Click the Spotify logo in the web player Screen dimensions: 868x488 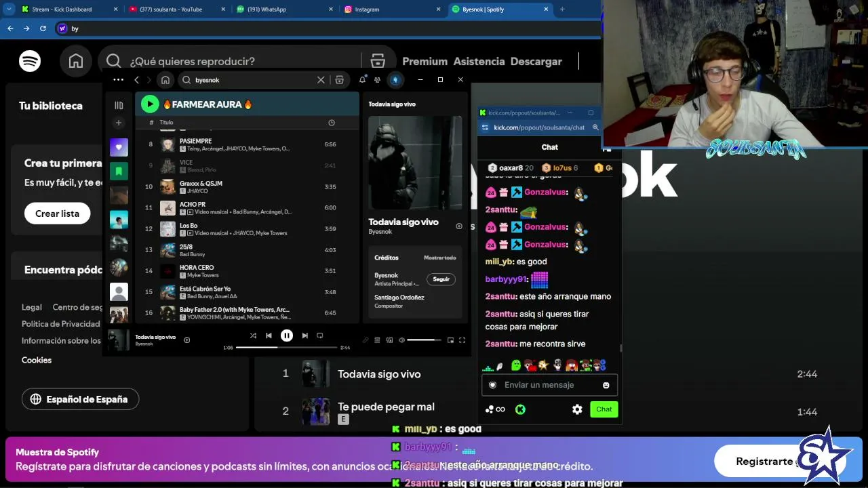(30, 61)
